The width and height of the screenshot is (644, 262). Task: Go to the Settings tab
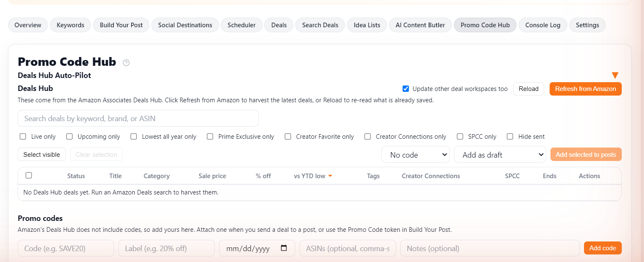pyautogui.click(x=587, y=25)
